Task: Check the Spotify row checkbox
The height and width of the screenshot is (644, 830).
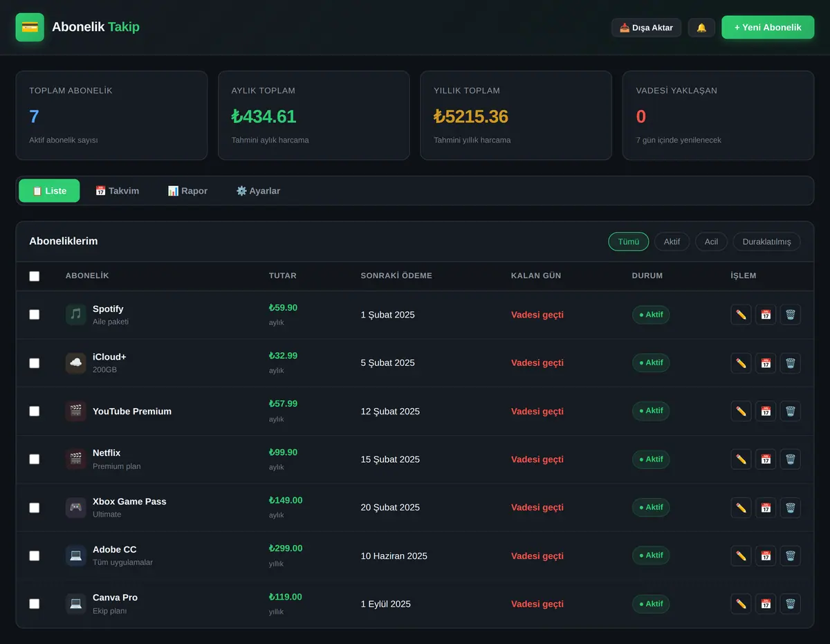Action: pyautogui.click(x=35, y=315)
